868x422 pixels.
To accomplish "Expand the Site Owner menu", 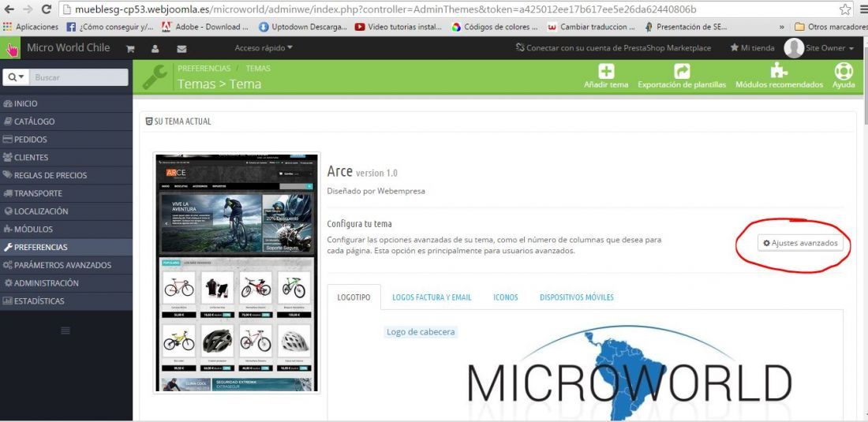I will pyautogui.click(x=829, y=48).
